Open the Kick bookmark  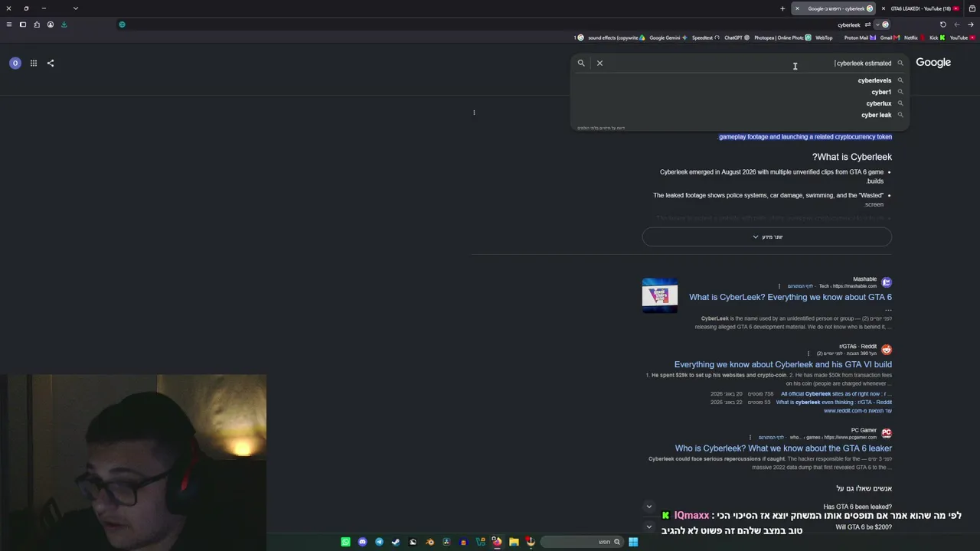click(936, 37)
